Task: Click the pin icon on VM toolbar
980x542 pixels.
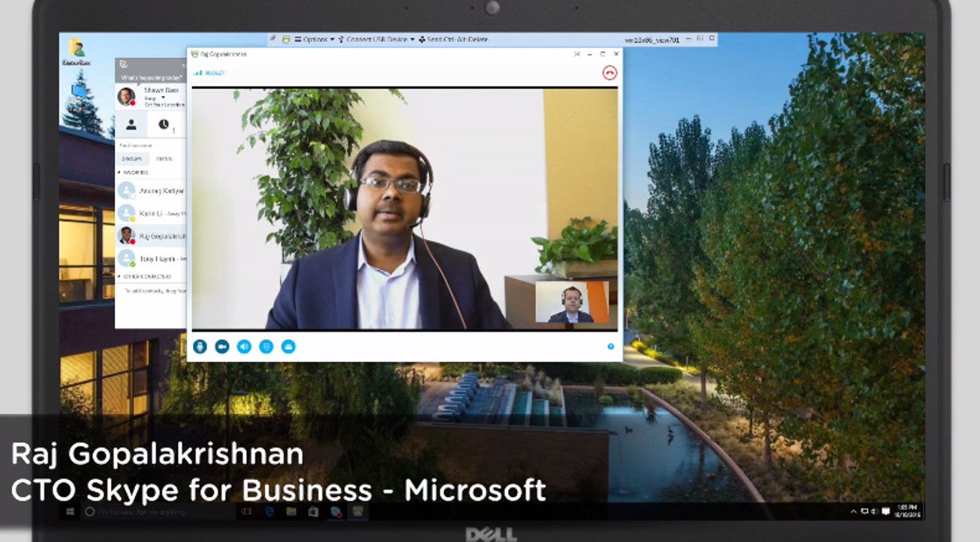Action: pyautogui.click(x=273, y=38)
